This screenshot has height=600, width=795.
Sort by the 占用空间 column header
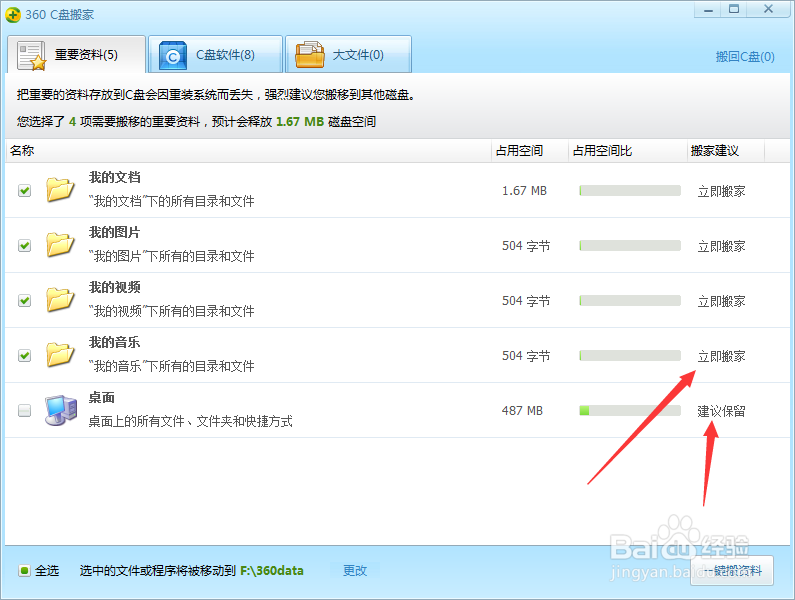pos(529,151)
